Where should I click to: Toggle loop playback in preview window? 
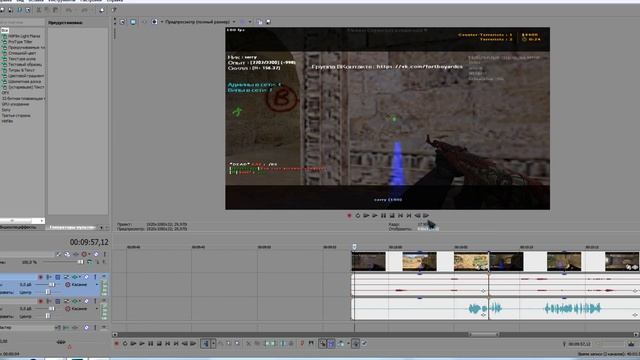(x=358, y=216)
